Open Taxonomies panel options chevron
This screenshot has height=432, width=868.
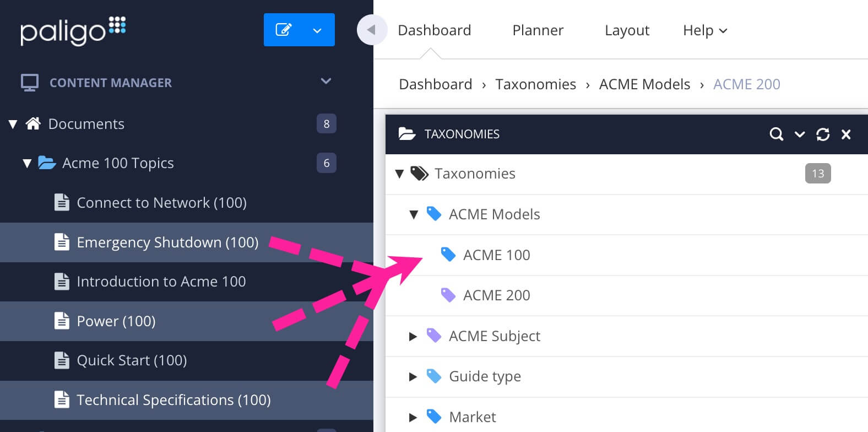tap(800, 134)
